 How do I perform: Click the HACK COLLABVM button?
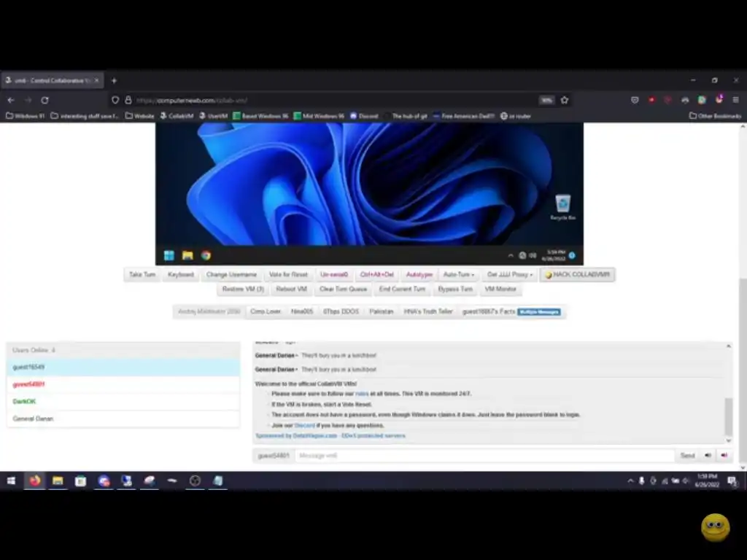pyautogui.click(x=578, y=275)
